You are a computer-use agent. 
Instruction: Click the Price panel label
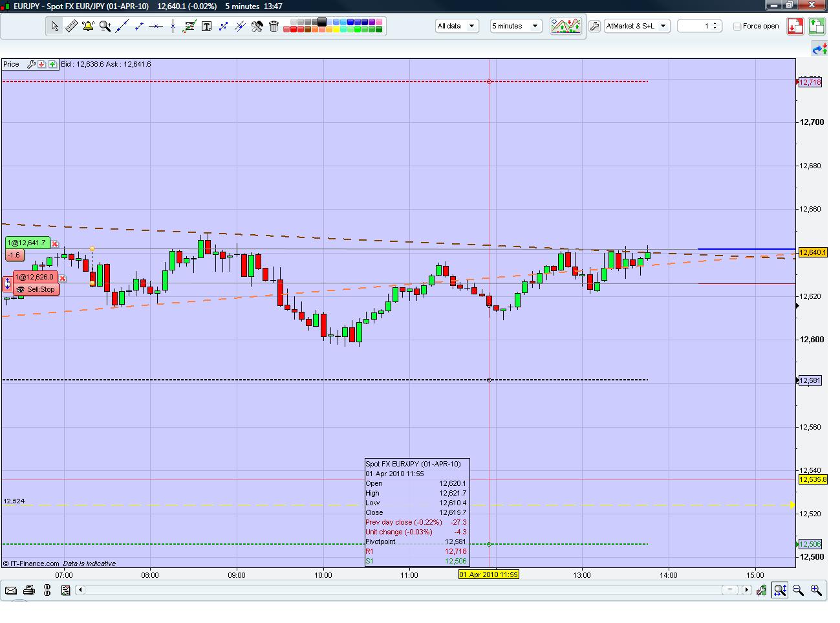pyautogui.click(x=12, y=65)
